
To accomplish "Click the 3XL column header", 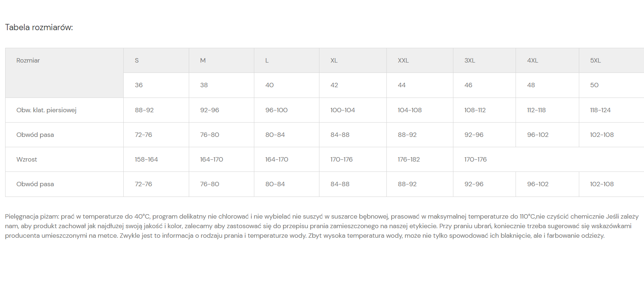I will (470, 61).
